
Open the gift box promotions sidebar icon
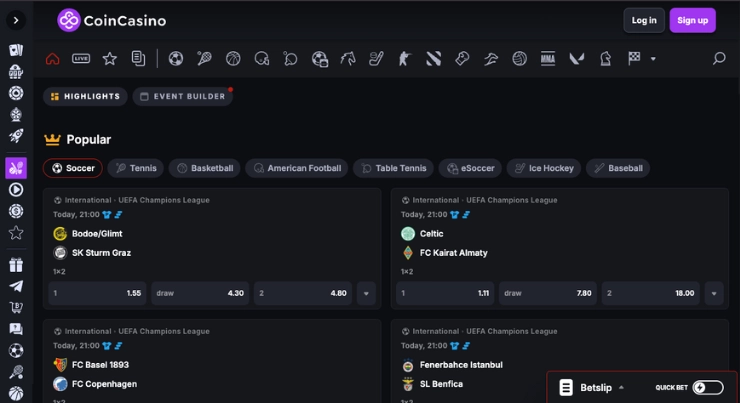16,265
